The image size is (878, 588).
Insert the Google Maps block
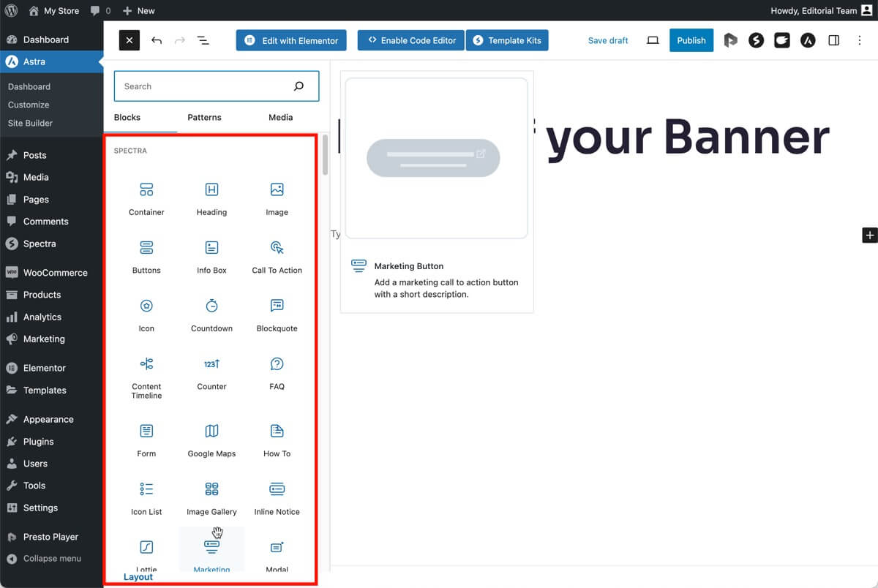[x=211, y=440]
